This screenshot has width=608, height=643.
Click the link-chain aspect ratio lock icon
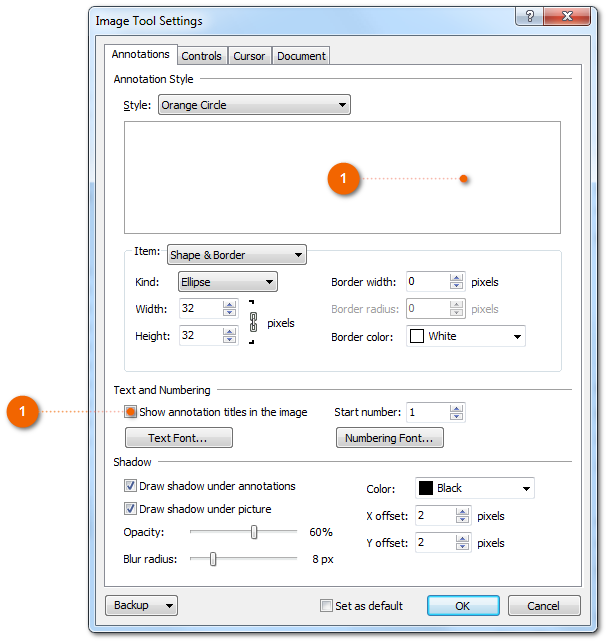tap(253, 322)
